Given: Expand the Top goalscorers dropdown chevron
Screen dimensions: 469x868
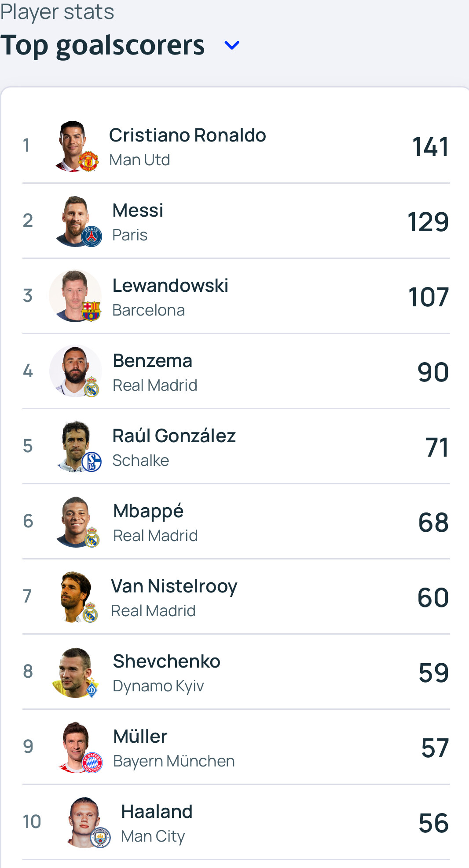Looking at the screenshot, I should [x=232, y=45].
